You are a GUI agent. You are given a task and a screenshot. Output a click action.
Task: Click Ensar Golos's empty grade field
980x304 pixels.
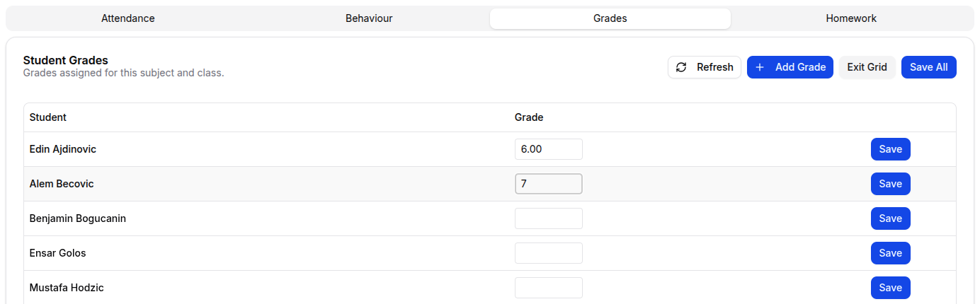tap(548, 253)
